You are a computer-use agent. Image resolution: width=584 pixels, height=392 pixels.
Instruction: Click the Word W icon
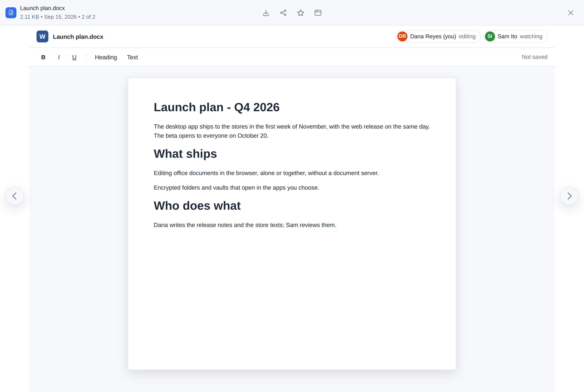(x=42, y=36)
